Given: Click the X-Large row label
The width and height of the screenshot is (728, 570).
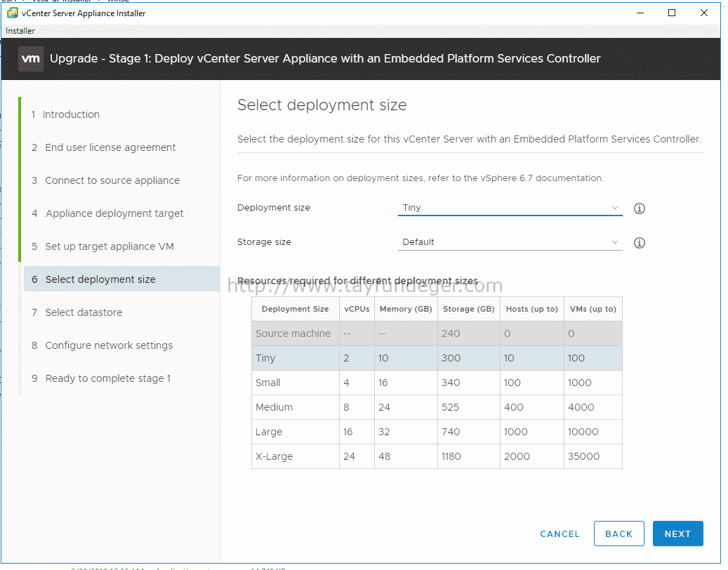Looking at the screenshot, I should tap(274, 456).
